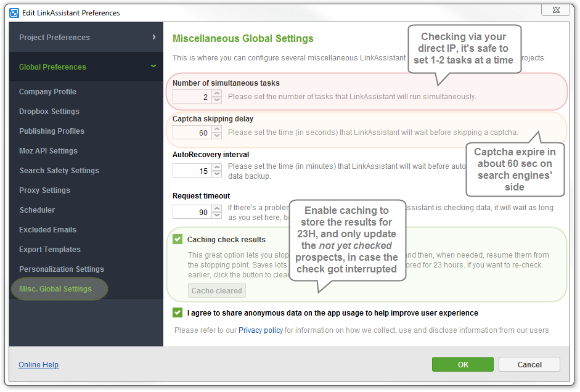Open Company Profile settings
Viewport: 580px width, 392px height.
point(47,92)
